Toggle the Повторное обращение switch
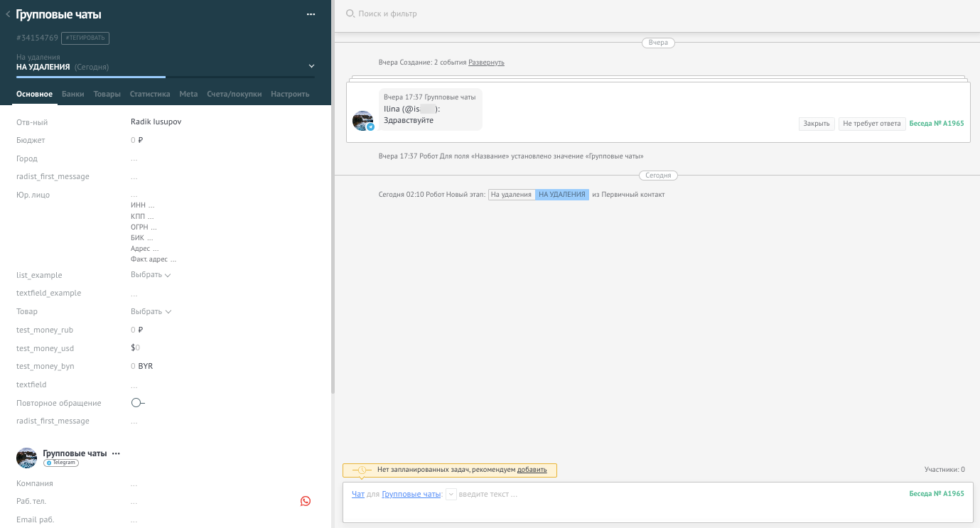This screenshot has height=528, width=980. [138, 403]
